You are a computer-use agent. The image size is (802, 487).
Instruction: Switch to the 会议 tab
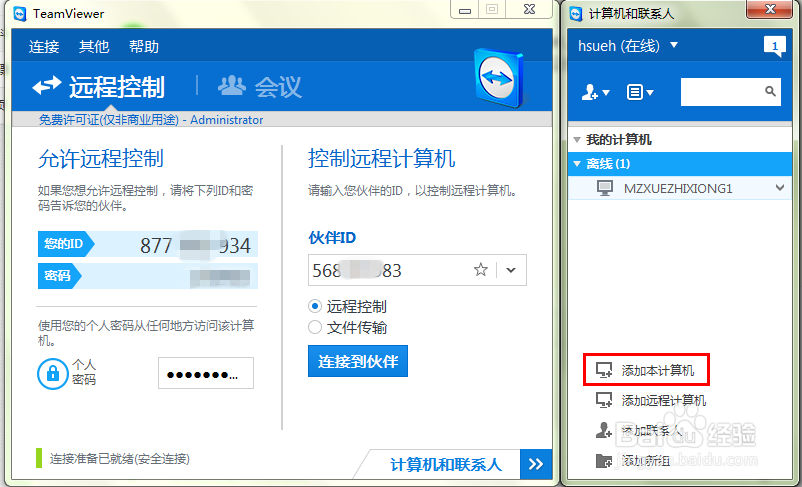pos(260,86)
